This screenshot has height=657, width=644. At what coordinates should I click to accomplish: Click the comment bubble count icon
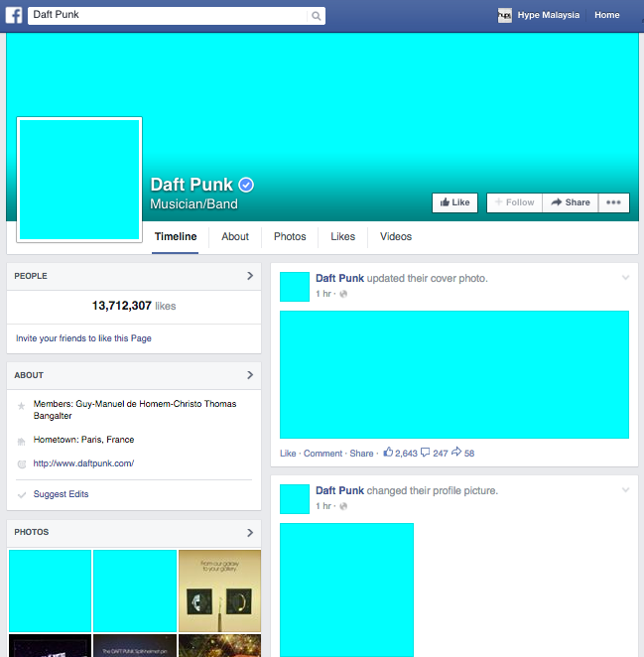point(426,453)
